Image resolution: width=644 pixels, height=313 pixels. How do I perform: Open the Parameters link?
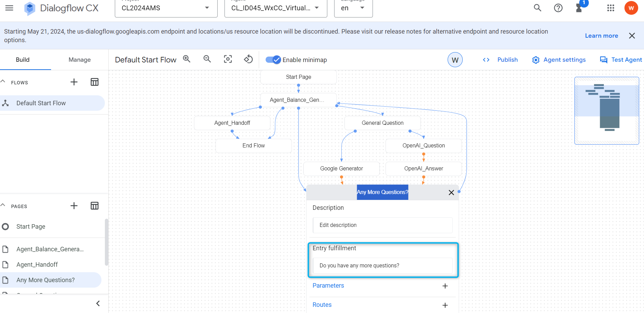tap(328, 286)
